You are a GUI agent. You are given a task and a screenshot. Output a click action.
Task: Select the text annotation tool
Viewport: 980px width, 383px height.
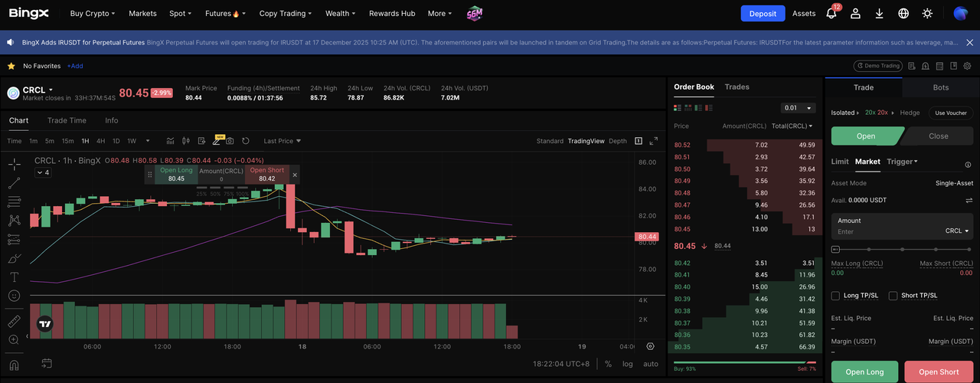click(x=14, y=277)
